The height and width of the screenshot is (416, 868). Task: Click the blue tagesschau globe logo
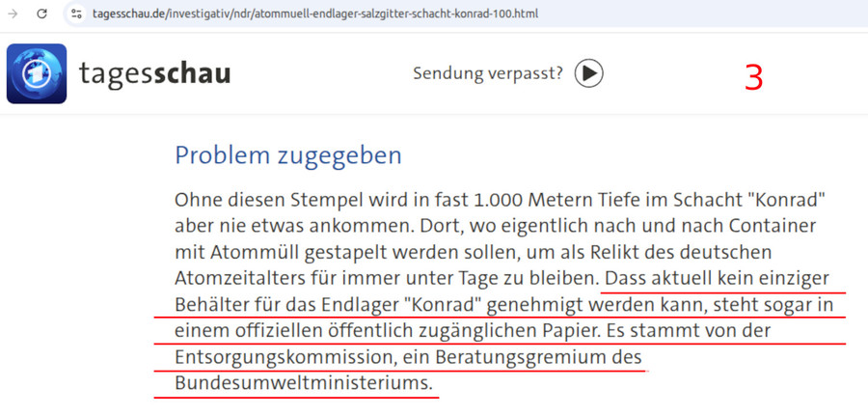[37, 73]
